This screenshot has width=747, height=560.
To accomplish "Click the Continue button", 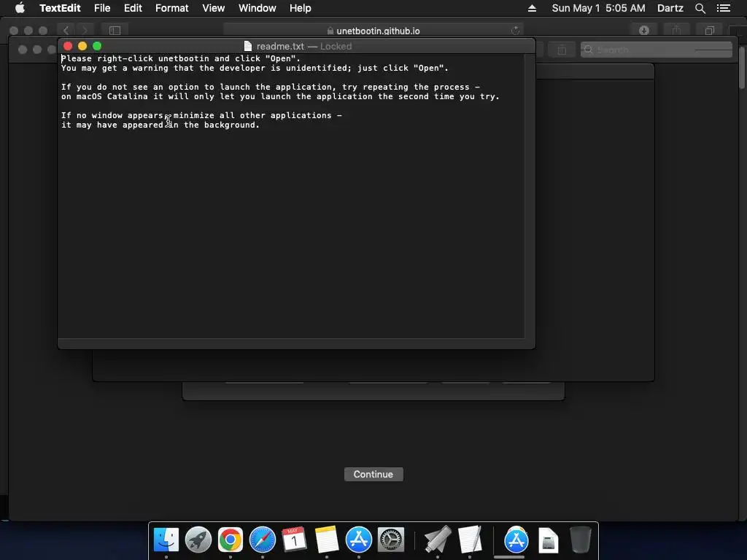I will pos(373,474).
